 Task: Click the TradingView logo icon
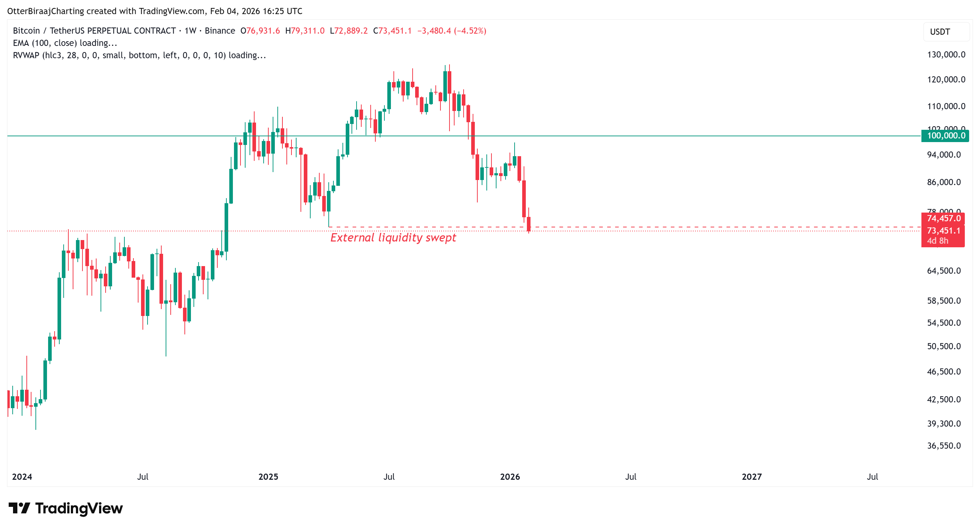tap(19, 508)
